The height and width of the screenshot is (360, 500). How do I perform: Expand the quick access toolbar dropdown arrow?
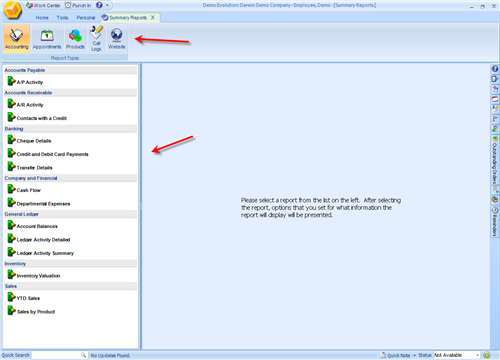[107, 5]
